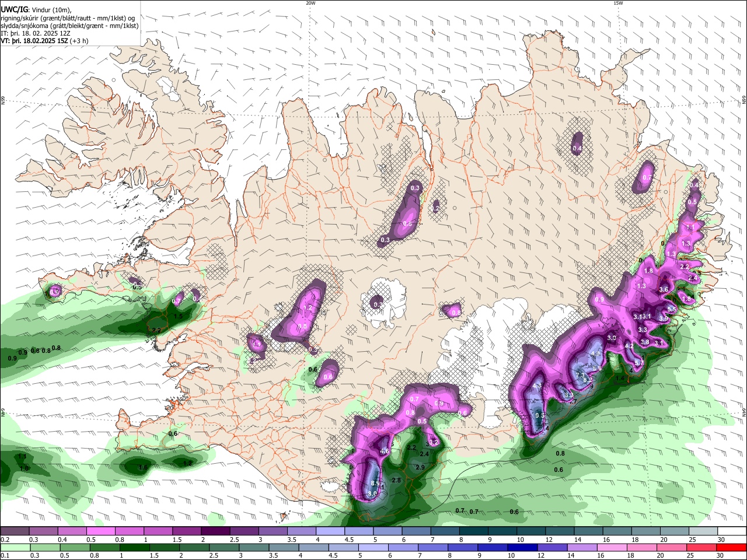Click the 4.2 precipitation value
Image resolution: width=747 pixels, height=560 pixels.
coord(629,346)
